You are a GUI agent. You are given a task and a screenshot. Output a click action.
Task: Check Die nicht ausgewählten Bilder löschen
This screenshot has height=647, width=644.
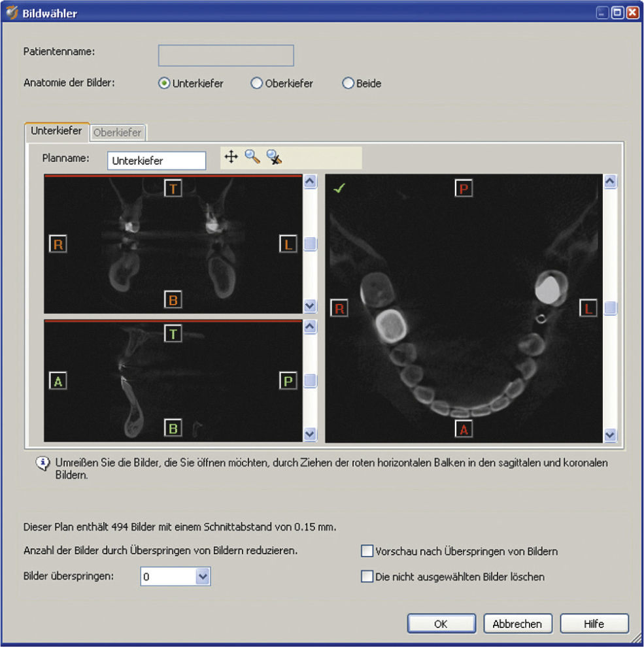(x=367, y=577)
